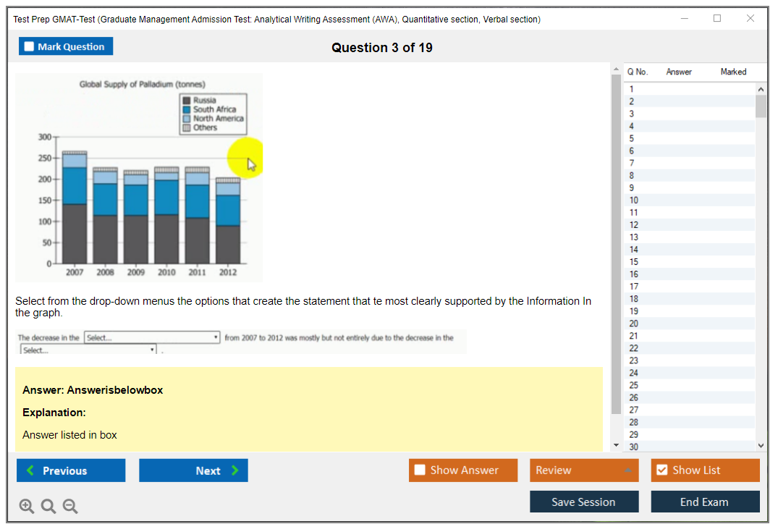Open the second Select... drop-down menu

point(89,350)
